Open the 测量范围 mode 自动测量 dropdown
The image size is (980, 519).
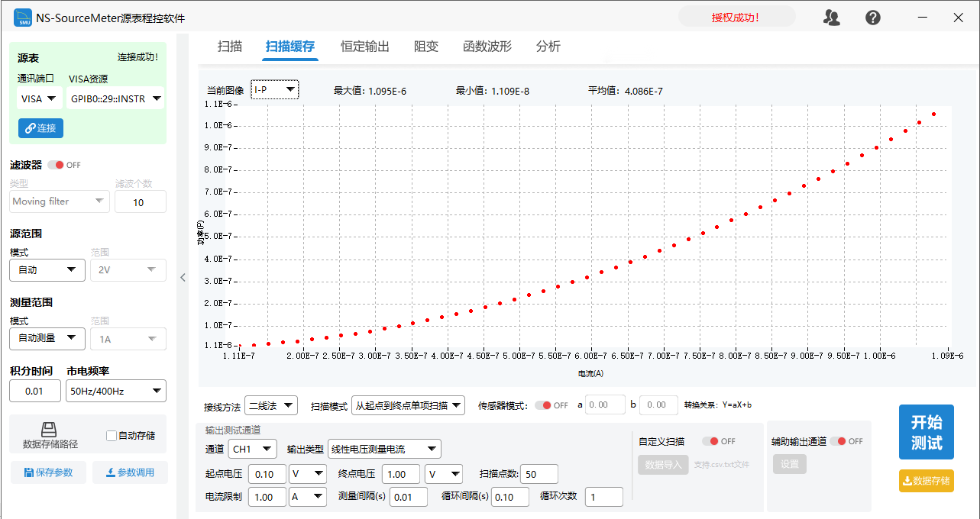click(x=47, y=338)
